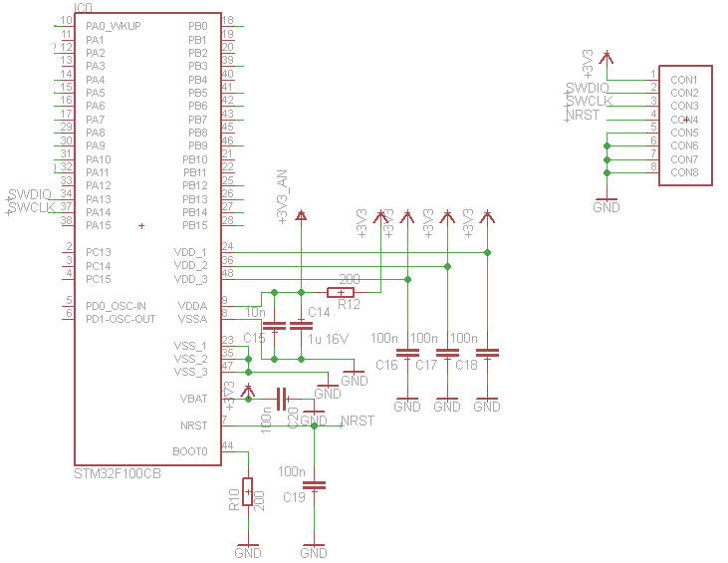Select the R12 resistor symbol

pos(341,292)
